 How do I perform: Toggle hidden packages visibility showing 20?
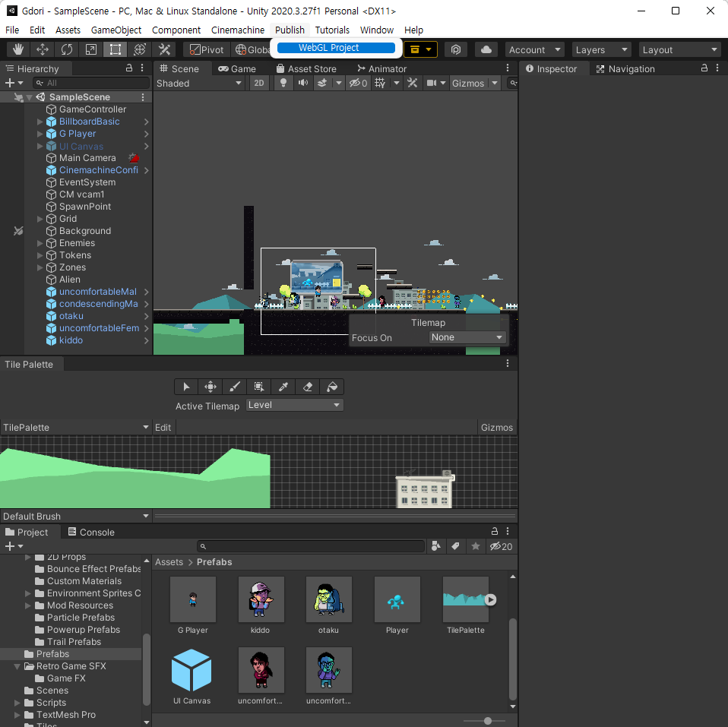[502, 546]
